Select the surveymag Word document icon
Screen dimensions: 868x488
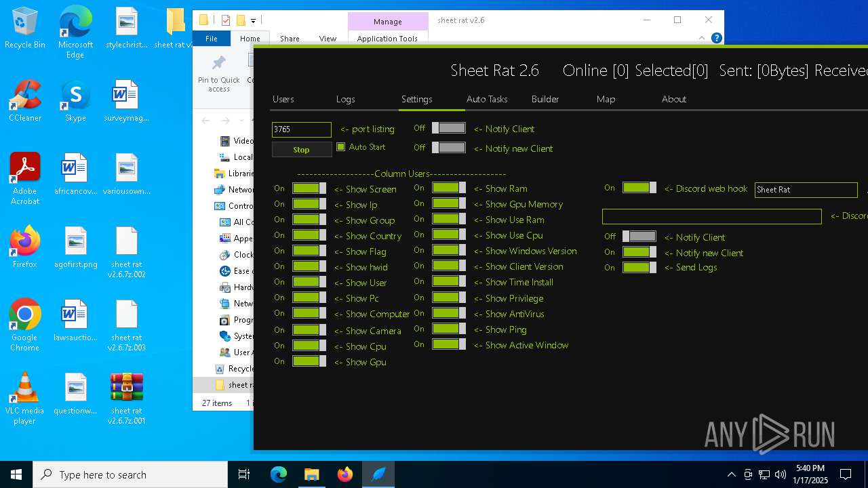click(x=127, y=101)
